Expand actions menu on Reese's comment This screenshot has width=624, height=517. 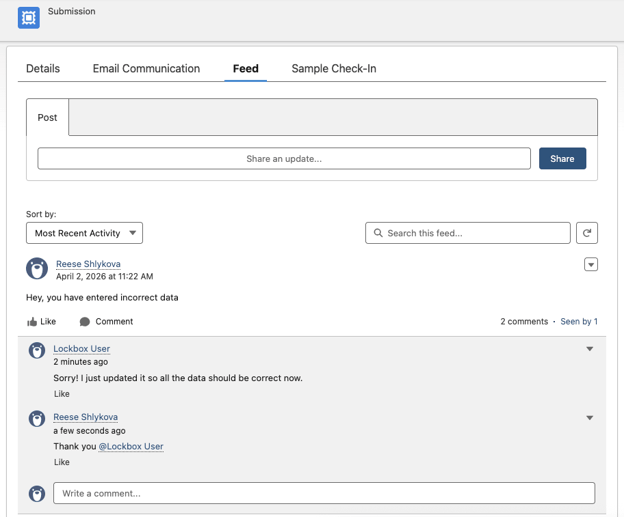pyautogui.click(x=590, y=418)
